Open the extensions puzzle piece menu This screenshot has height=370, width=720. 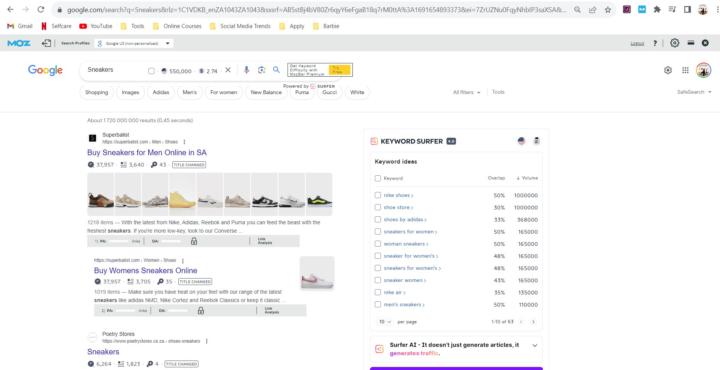pyautogui.click(x=657, y=9)
